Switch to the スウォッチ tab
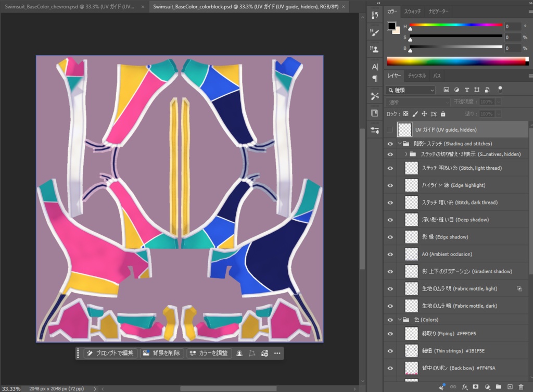This screenshot has height=392, width=533. tap(412, 11)
